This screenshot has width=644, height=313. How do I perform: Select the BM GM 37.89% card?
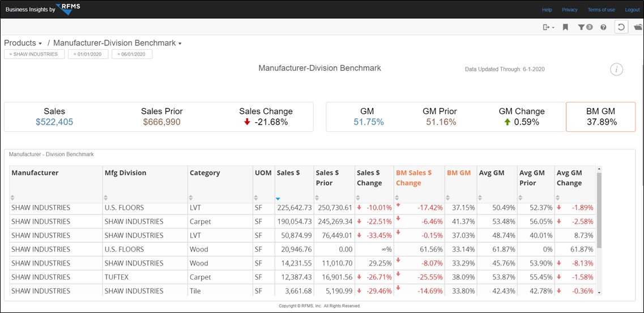click(x=601, y=117)
